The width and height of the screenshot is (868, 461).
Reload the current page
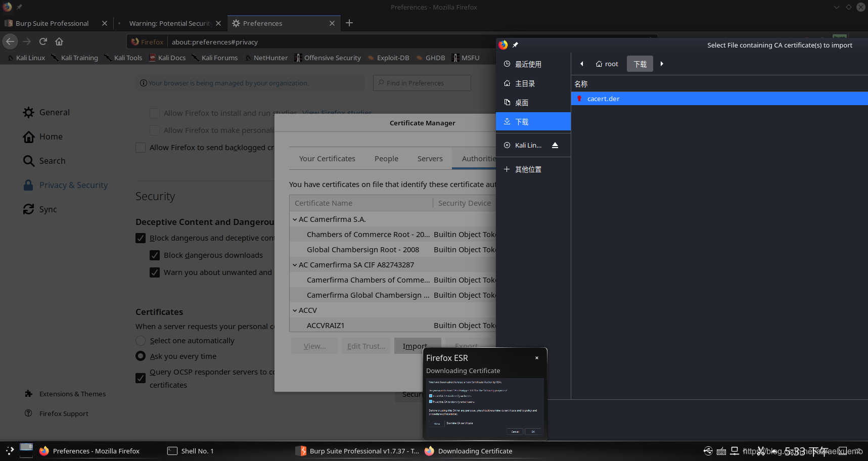pos(43,41)
